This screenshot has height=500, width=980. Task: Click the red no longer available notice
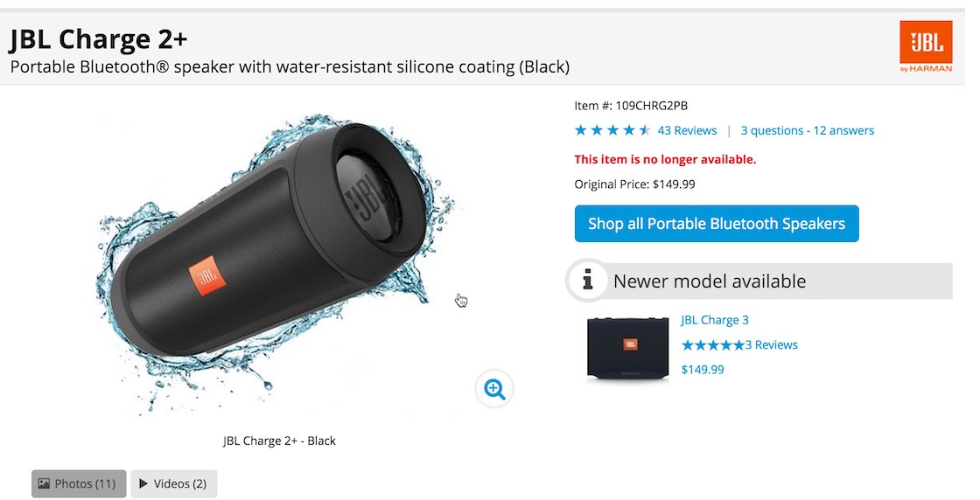(665, 159)
